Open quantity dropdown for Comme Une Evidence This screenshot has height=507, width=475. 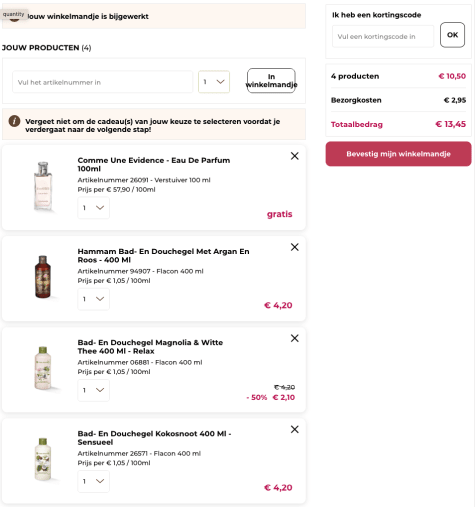(x=93, y=208)
